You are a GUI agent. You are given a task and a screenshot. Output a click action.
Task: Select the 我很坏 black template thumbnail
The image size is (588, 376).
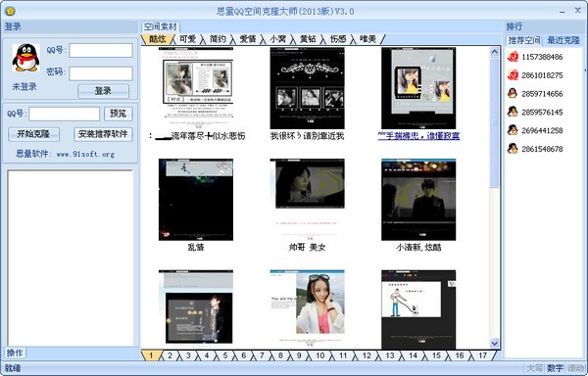coord(307,88)
